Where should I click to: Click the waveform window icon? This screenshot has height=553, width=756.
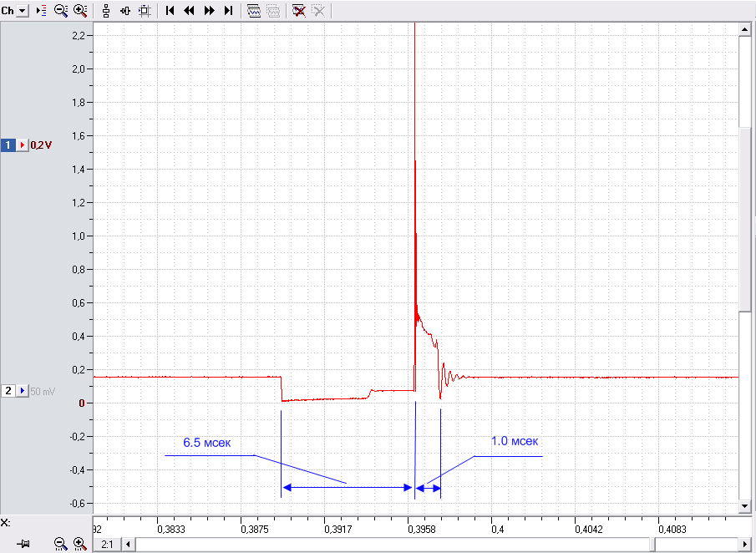254,11
